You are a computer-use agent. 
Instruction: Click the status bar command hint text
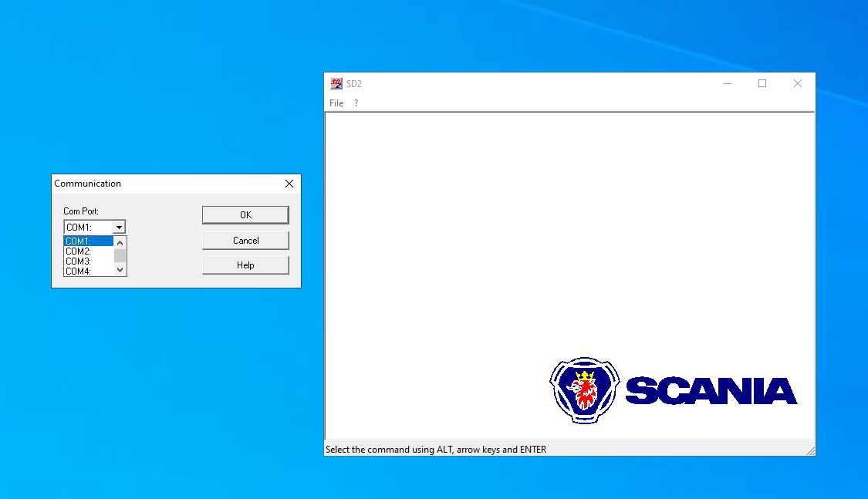pyautogui.click(x=434, y=449)
